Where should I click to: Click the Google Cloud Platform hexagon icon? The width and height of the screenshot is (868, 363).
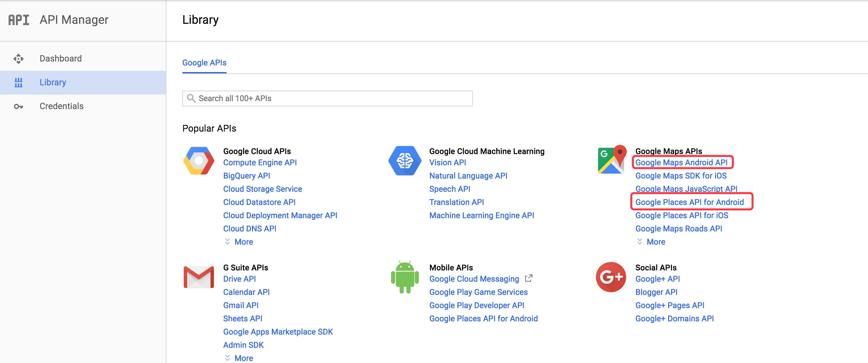pyautogui.click(x=199, y=161)
